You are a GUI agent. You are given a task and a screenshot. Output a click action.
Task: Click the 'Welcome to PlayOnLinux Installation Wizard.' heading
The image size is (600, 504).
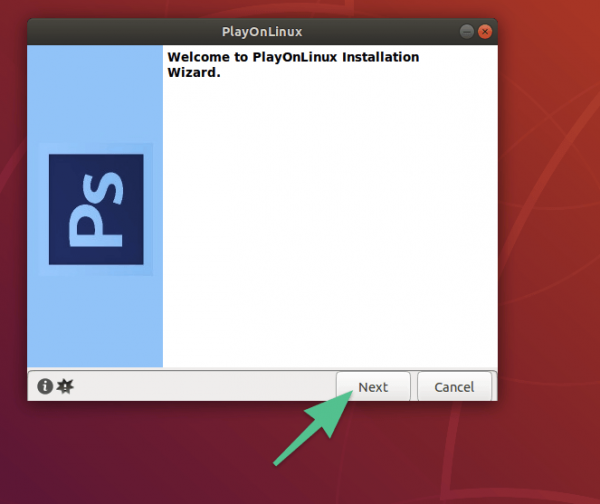293,64
